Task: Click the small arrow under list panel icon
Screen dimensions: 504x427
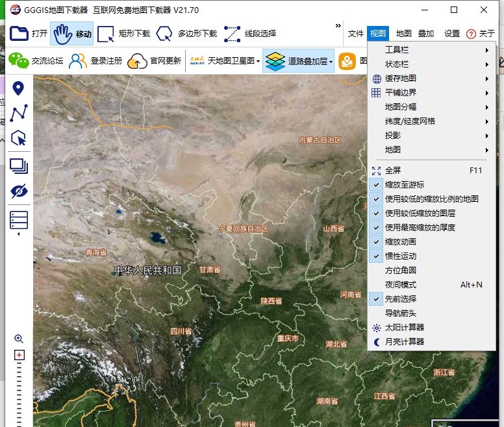Action: click(x=19, y=234)
